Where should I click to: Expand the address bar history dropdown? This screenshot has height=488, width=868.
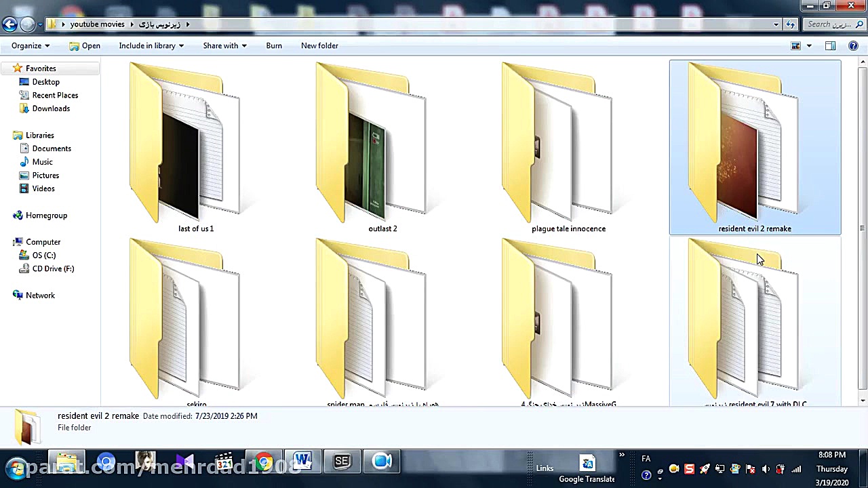click(776, 24)
